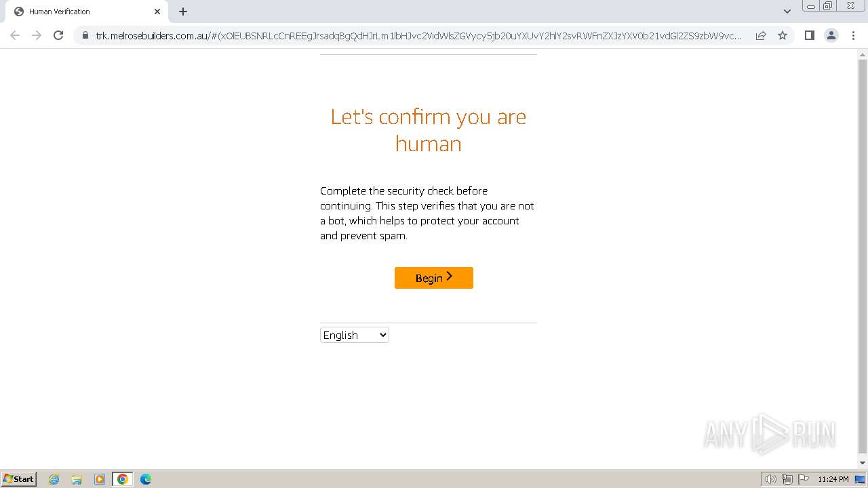The image size is (868, 488).
Task: Open the Windows Start menu
Action: click(x=19, y=479)
